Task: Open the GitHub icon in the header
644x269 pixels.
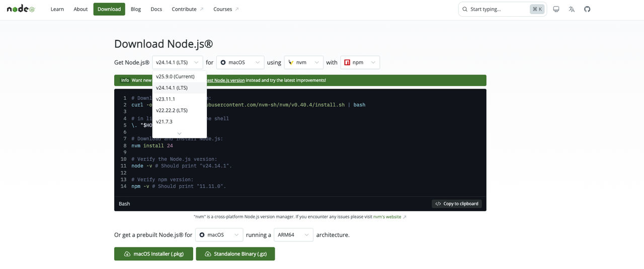Action: point(587,9)
